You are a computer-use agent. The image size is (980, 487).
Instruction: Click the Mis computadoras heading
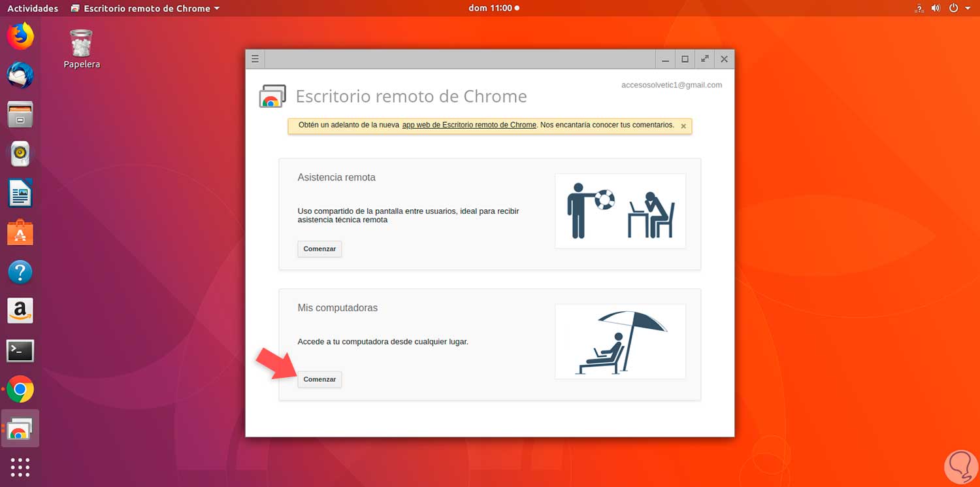337,308
